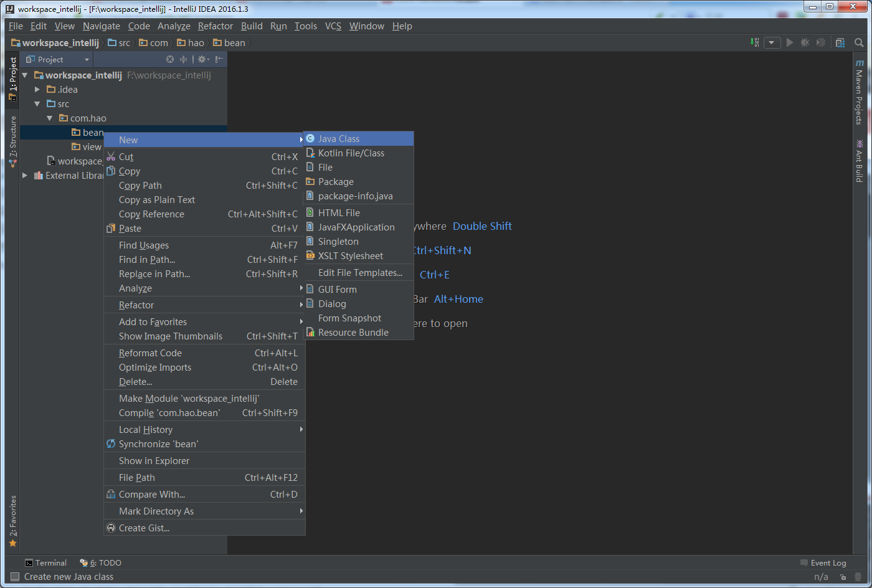This screenshot has width=872, height=588.
Task: Open the Refactor menu
Action: pyautogui.click(x=216, y=26)
